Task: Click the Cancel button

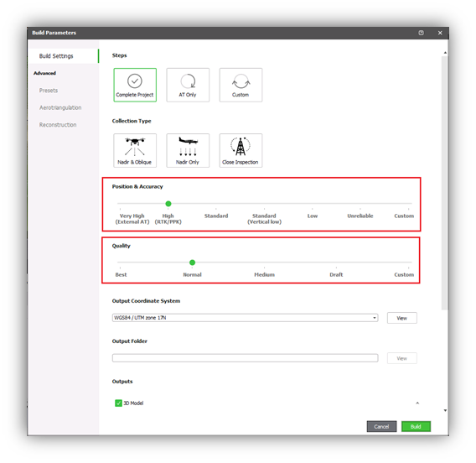Action: point(381,427)
